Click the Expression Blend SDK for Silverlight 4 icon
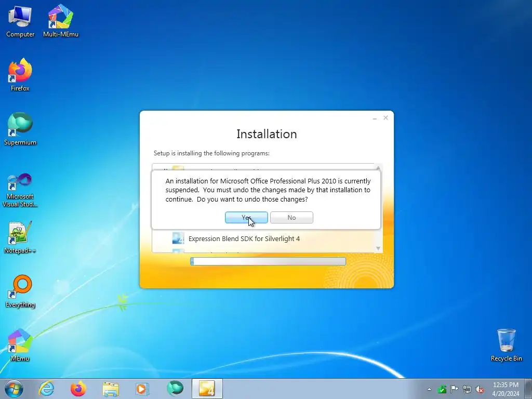 click(x=178, y=238)
